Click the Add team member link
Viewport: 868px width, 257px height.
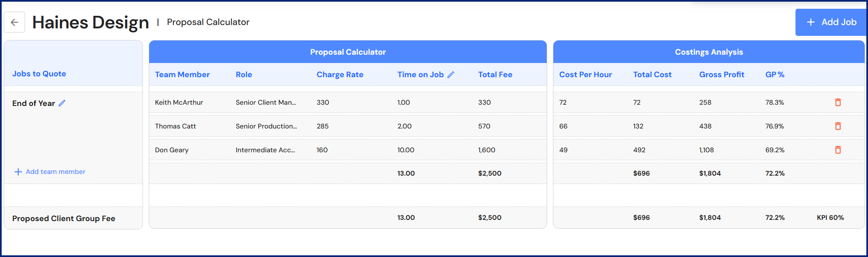click(x=55, y=172)
